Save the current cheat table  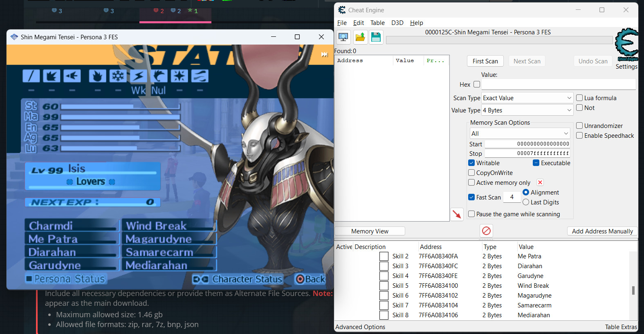click(x=376, y=38)
